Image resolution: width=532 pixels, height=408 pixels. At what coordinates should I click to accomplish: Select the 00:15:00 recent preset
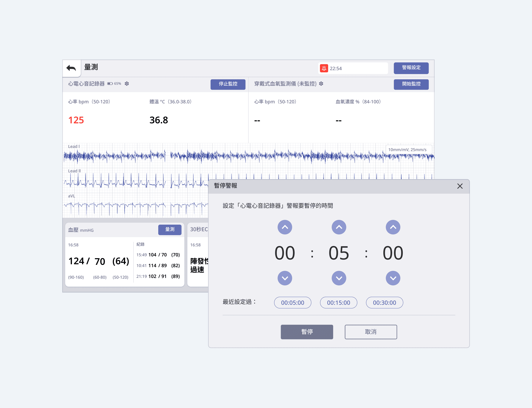point(338,303)
